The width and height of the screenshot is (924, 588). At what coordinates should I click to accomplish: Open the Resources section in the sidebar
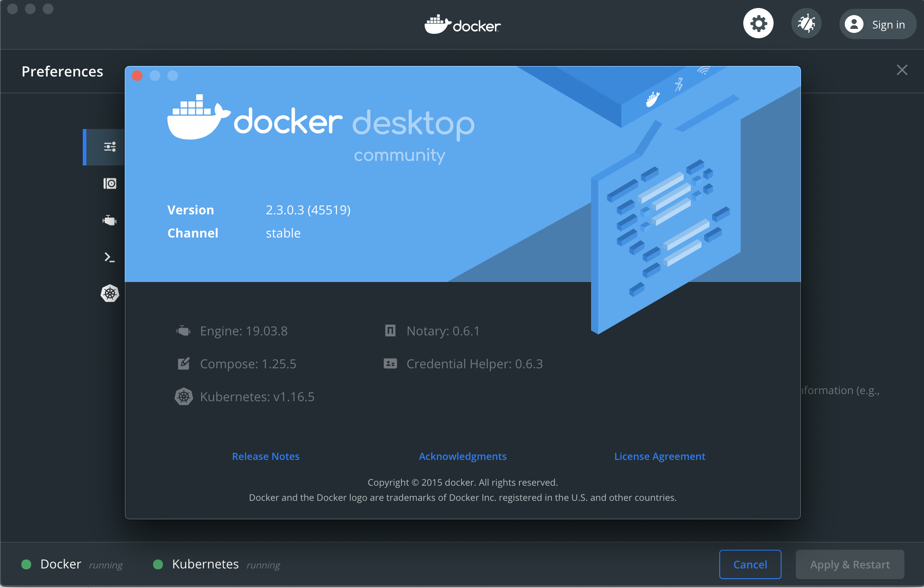click(109, 183)
